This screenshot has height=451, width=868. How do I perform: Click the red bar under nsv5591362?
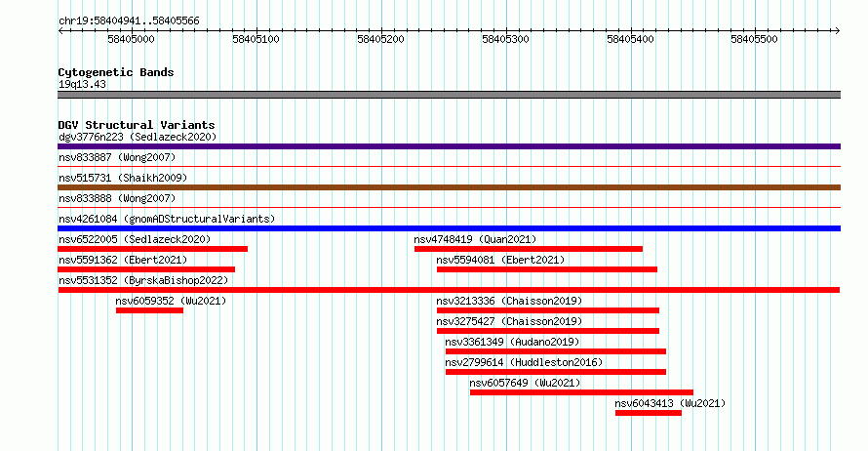pyautogui.click(x=146, y=269)
